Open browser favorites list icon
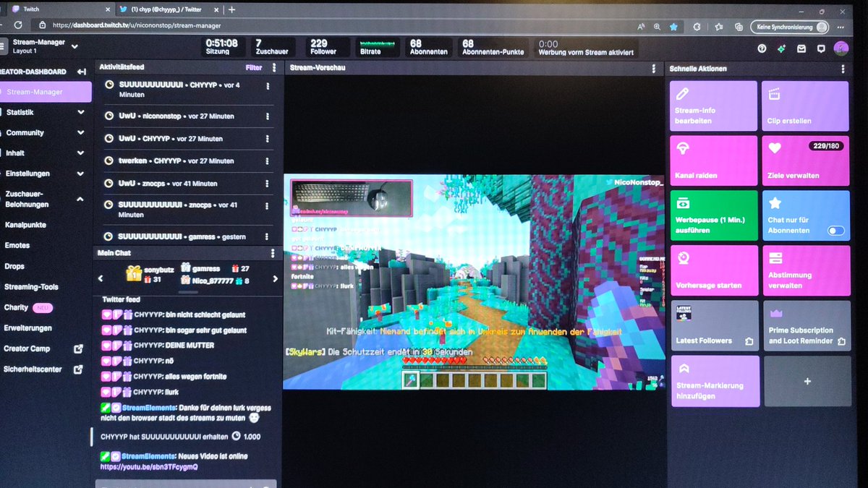The image size is (868, 488). [x=718, y=26]
